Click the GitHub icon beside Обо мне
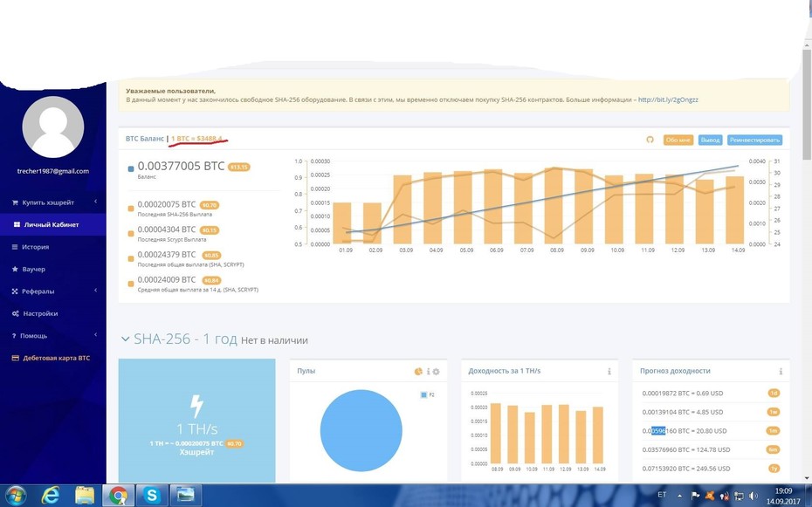 tap(650, 140)
